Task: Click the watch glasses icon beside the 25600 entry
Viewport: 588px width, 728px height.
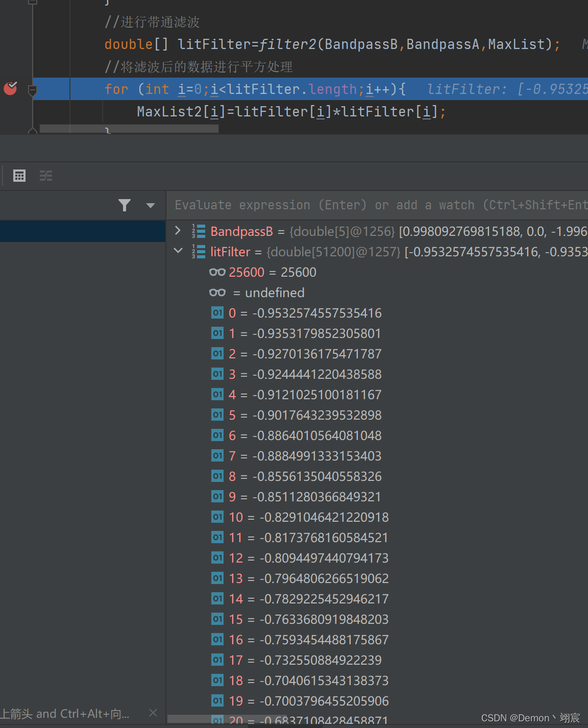Action: (x=217, y=272)
